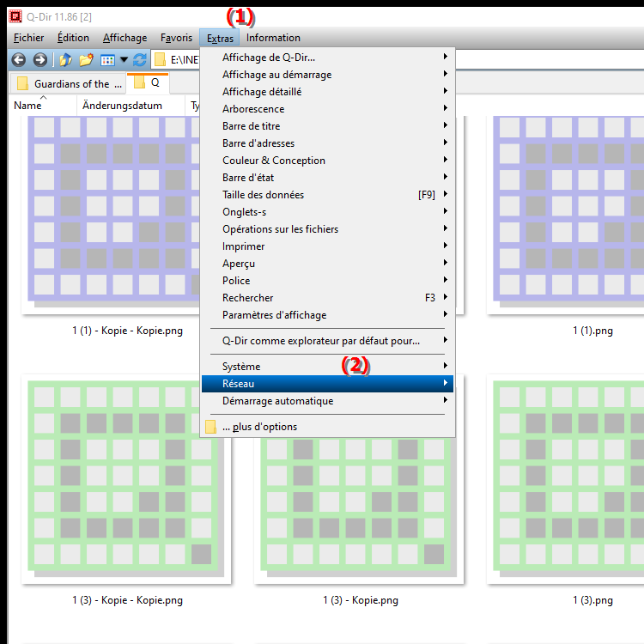Open Opérations sur les fichiers entry
The width and height of the screenshot is (644, 644).
(328, 229)
